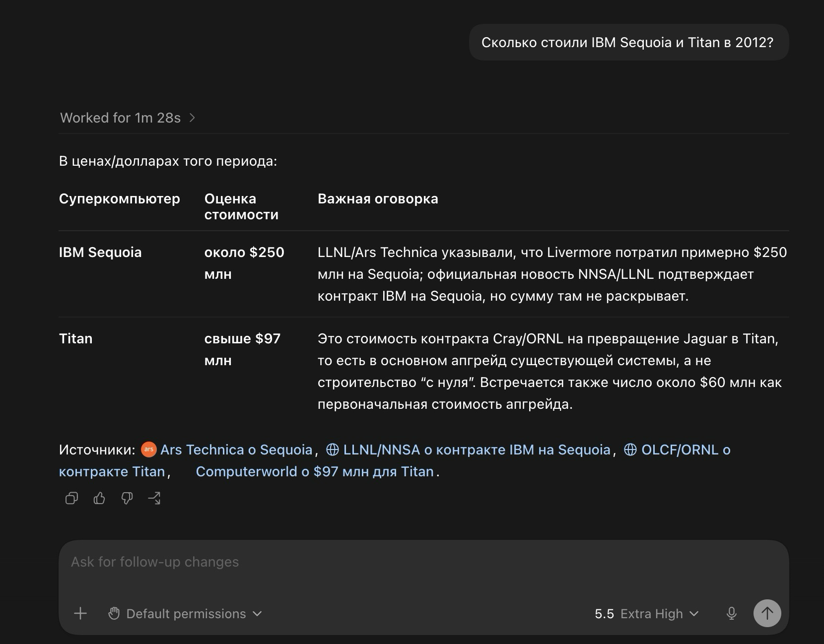
Task: Click the 'IBM Sequoia' table row label
Action: 100,252
